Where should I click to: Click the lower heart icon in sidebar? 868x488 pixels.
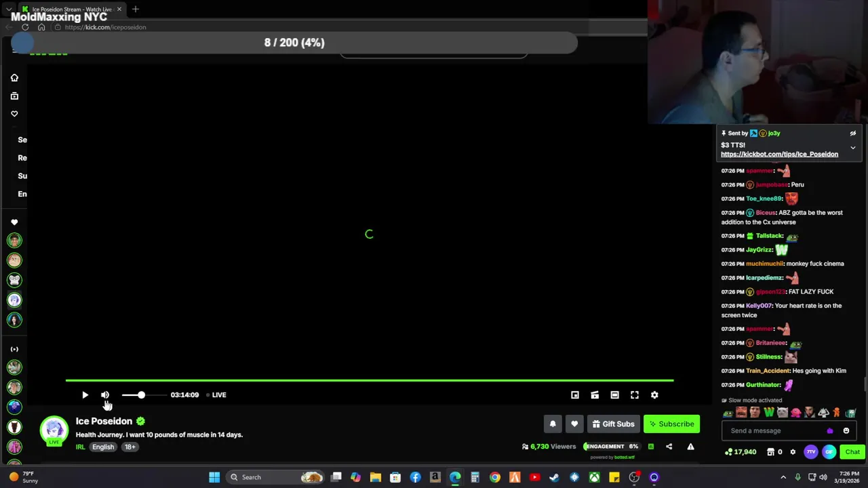pos(14,222)
